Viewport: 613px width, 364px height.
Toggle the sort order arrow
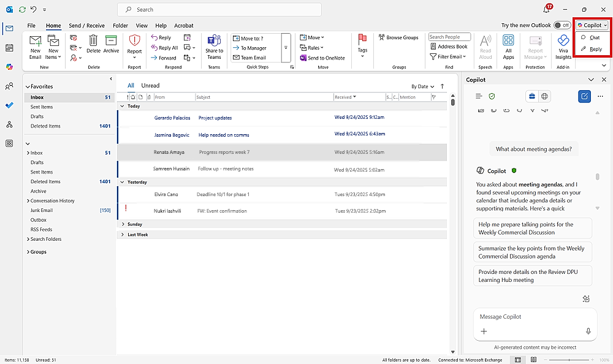click(x=443, y=86)
